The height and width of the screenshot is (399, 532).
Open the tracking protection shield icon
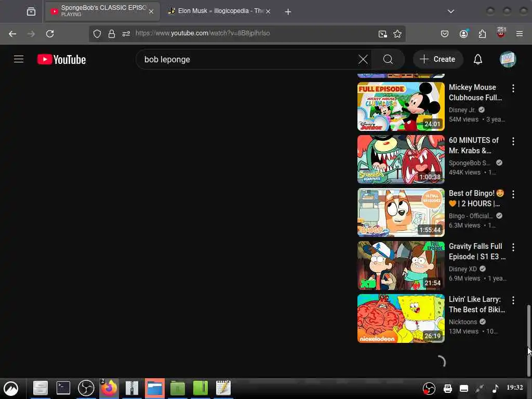point(97,34)
